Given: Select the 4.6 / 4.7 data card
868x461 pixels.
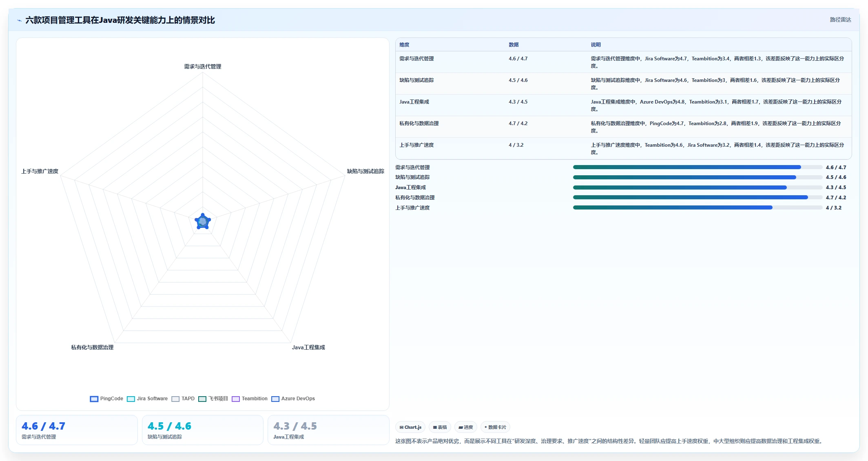Looking at the screenshot, I should click(77, 430).
